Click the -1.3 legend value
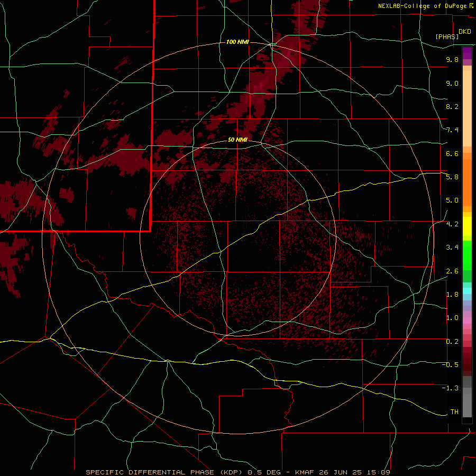Image resolution: width=476 pixels, height=476 pixels. tap(450, 388)
